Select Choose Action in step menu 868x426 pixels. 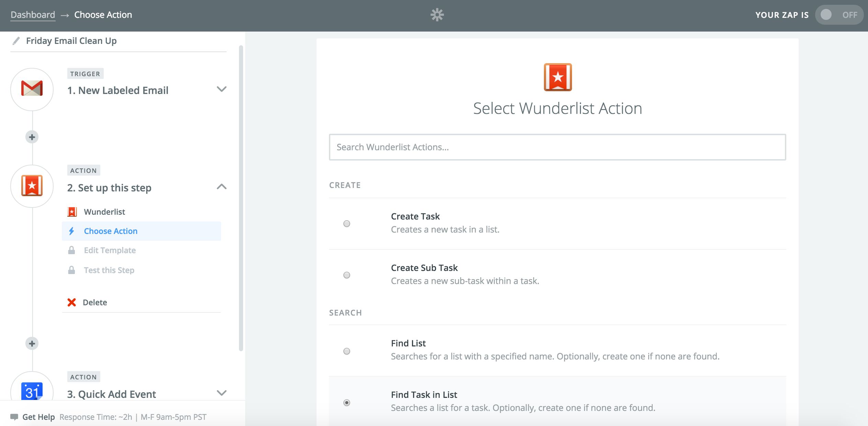coord(141,231)
